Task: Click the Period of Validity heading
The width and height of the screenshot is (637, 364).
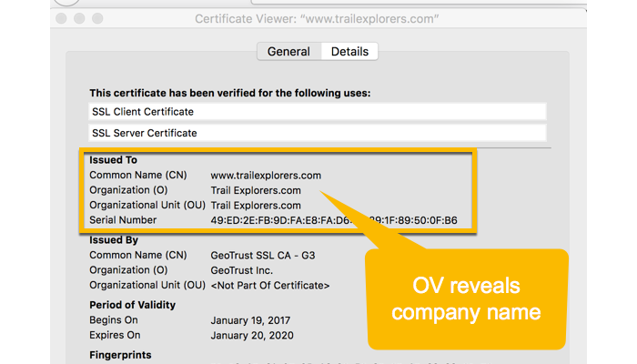Action: [x=133, y=305]
